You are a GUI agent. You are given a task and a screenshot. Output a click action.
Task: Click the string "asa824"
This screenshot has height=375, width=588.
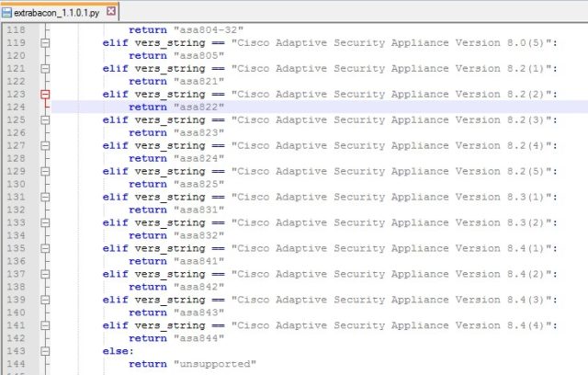point(198,158)
